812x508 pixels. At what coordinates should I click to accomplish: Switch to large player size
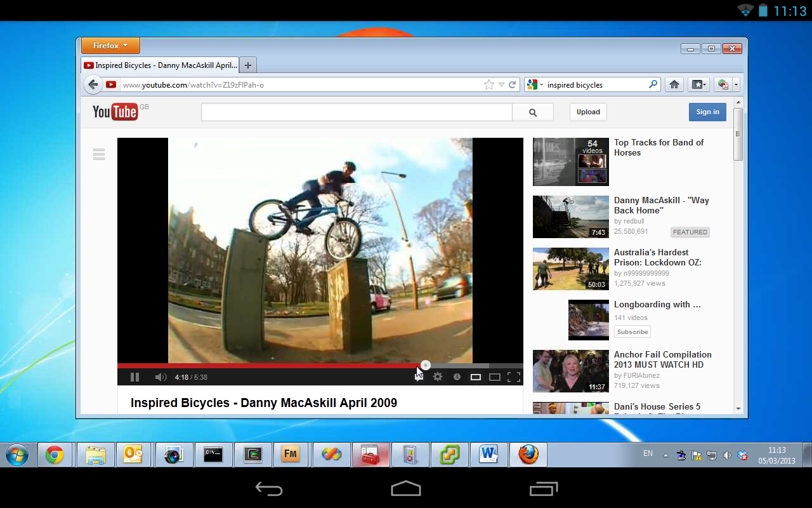(495, 377)
